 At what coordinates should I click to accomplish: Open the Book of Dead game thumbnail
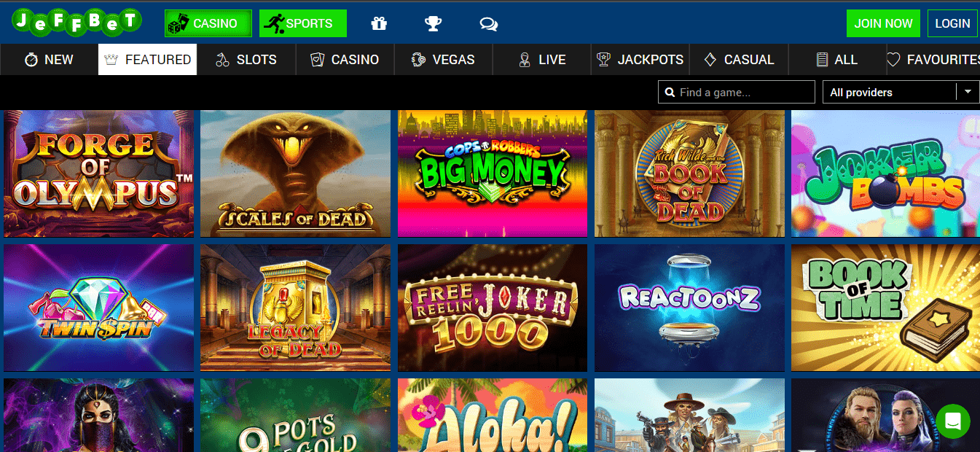[689, 174]
